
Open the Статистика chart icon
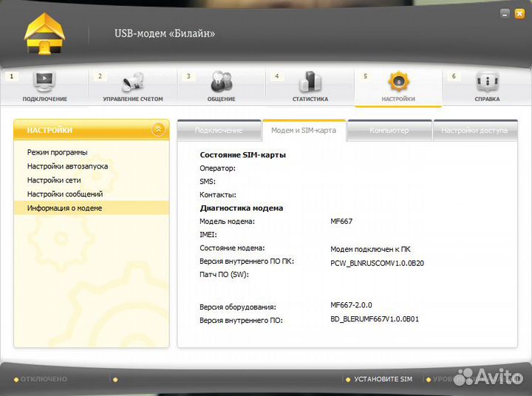[310, 81]
